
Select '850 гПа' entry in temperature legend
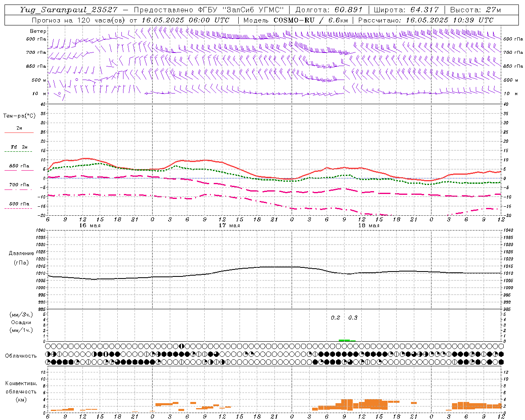click(19, 166)
